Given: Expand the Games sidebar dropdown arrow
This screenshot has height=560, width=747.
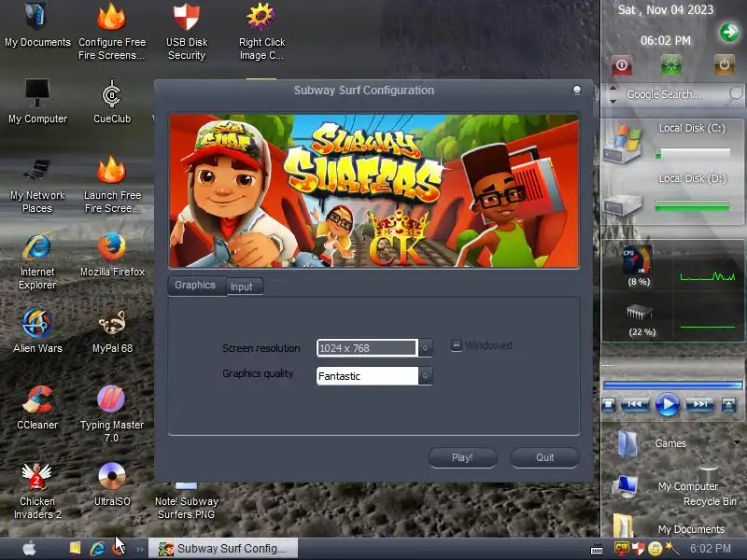Looking at the screenshot, I should click(x=737, y=442).
